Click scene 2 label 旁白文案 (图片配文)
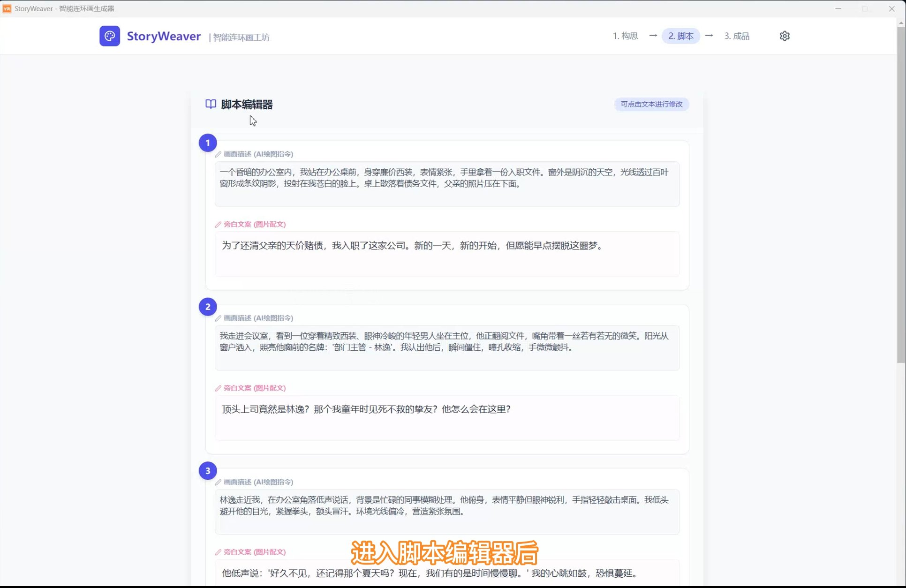 tap(255, 388)
